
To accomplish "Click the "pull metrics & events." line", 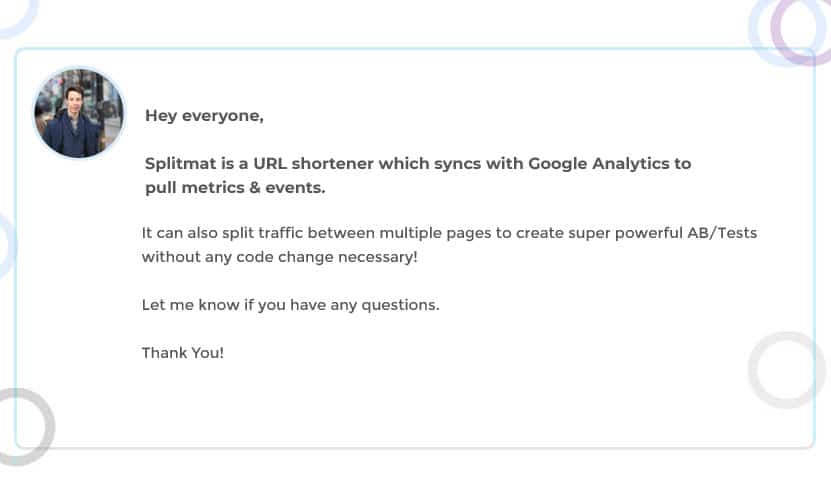I will (235, 187).
